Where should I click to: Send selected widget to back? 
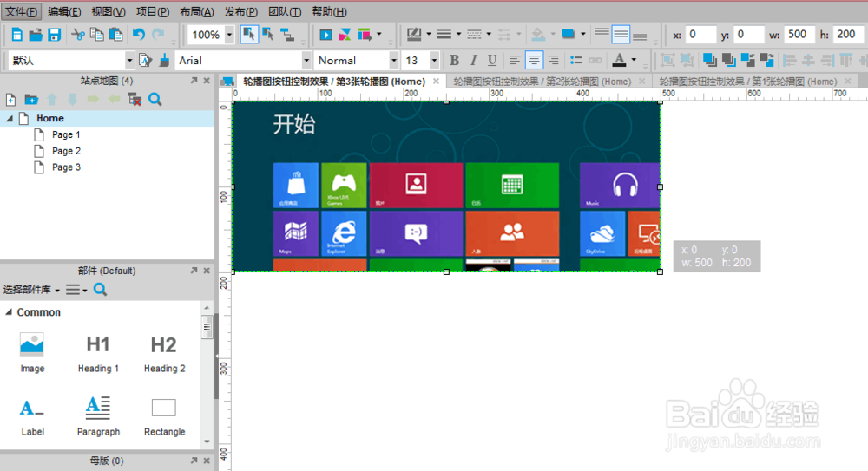(x=728, y=61)
